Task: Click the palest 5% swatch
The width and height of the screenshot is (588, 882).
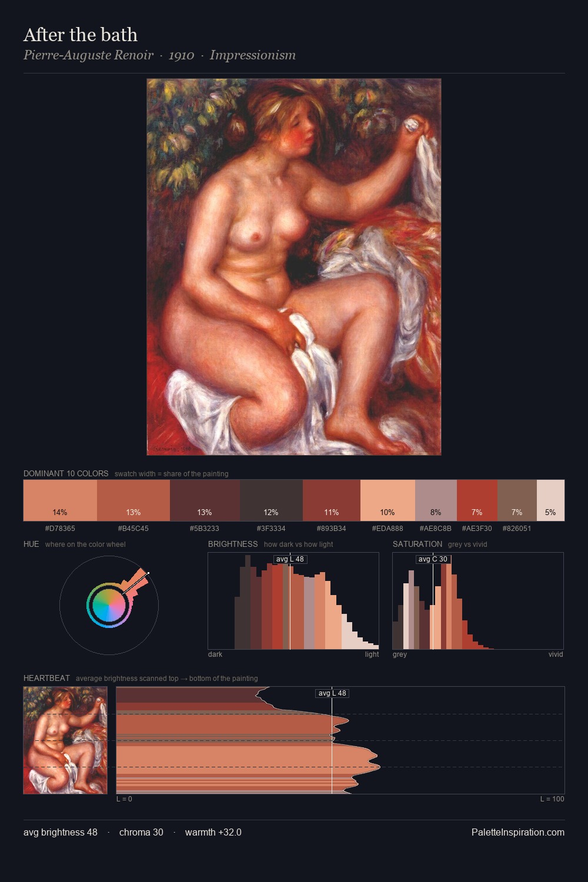Action: click(x=550, y=500)
